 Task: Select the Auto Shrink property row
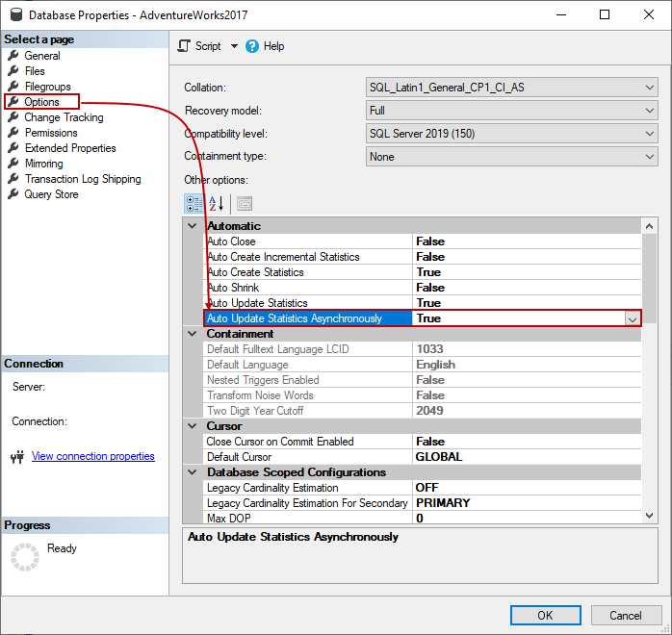pos(422,288)
